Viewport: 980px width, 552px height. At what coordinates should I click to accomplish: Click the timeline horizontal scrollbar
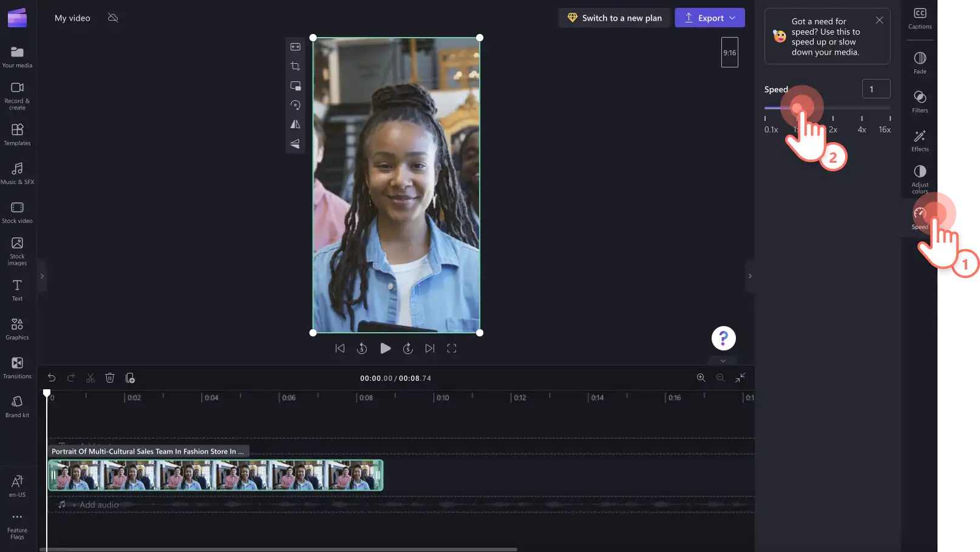point(278,550)
